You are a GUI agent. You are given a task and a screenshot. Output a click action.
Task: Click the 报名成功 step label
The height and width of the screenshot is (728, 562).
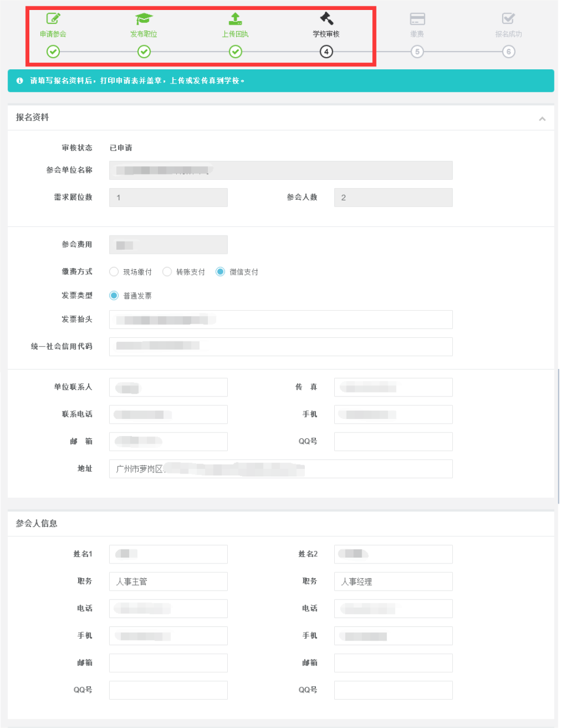pyautogui.click(x=509, y=34)
